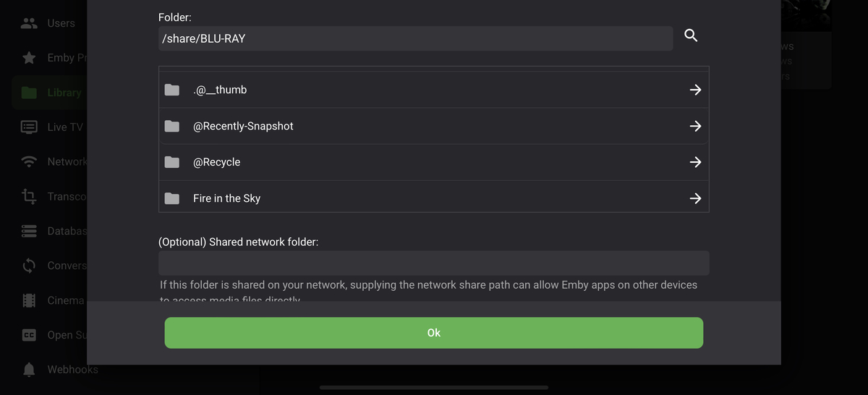Select the Fire in the Sky folder

point(433,198)
